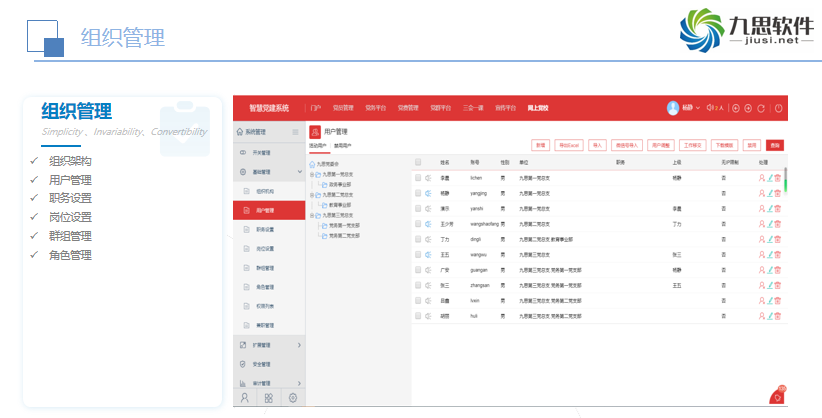
Task: Check the checkbox for user lichen
Action: click(x=419, y=178)
